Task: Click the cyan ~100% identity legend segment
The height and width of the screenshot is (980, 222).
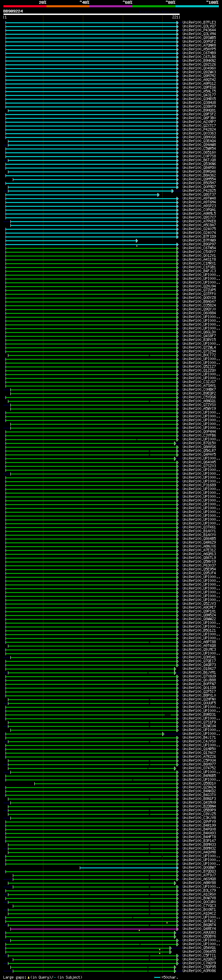Action: point(197,6)
